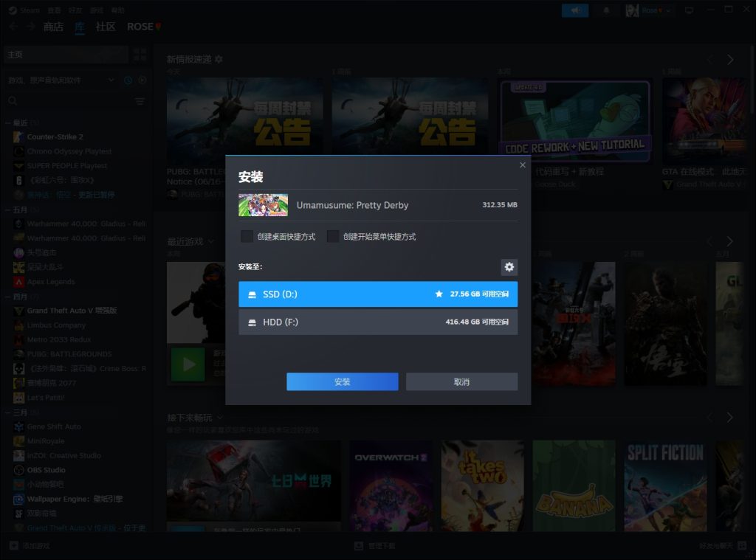756x560 pixels.
Task: Expand the 最近游戏 dropdown
Action: coord(210,241)
